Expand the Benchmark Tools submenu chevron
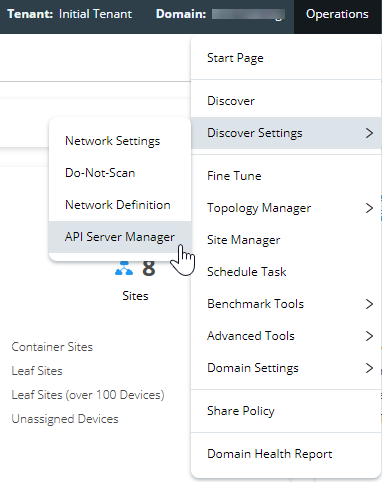382x482 pixels. point(369,304)
